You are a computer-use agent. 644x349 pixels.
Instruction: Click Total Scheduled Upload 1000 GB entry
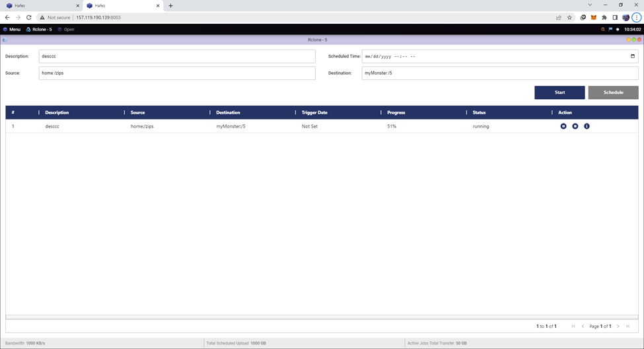click(x=236, y=343)
